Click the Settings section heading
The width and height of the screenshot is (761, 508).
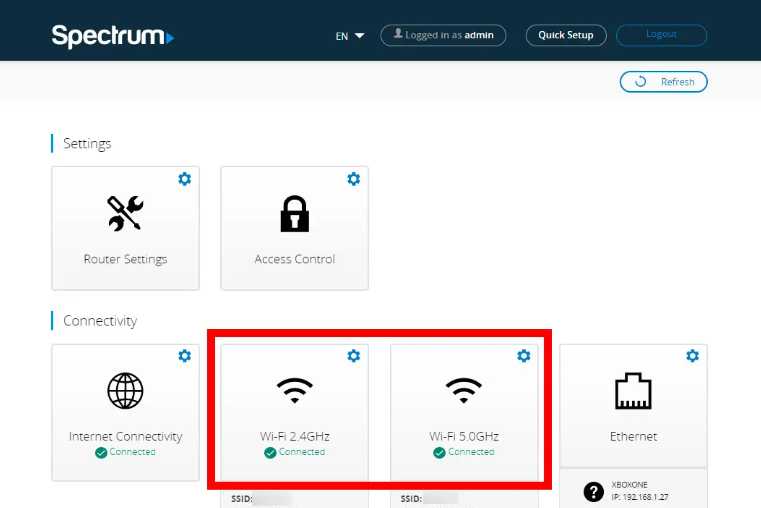pyautogui.click(x=87, y=144)
